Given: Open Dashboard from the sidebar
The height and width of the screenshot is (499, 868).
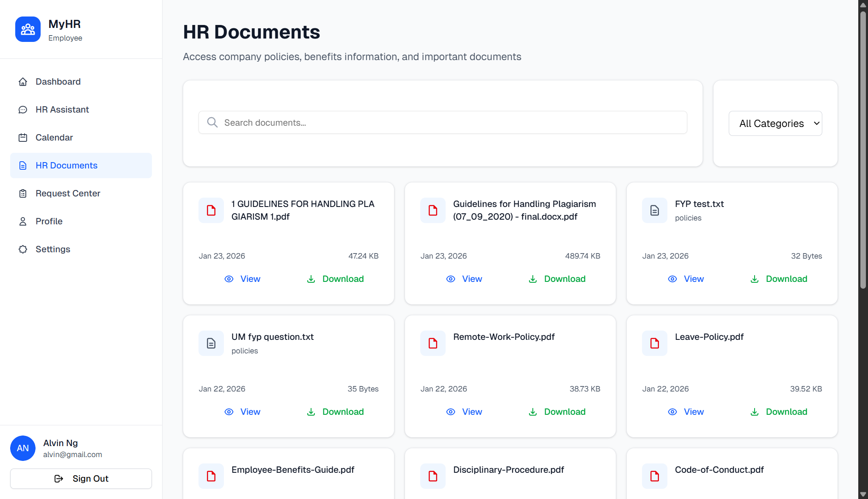Looking at the screenshot, I should coord(58,82).
